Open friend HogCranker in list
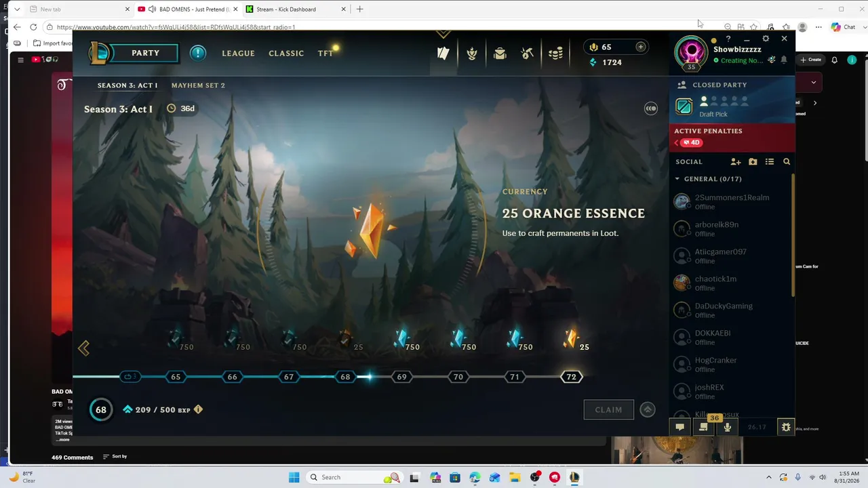The height and width of the screenshot is (488, 868). (x=731, y=365)
